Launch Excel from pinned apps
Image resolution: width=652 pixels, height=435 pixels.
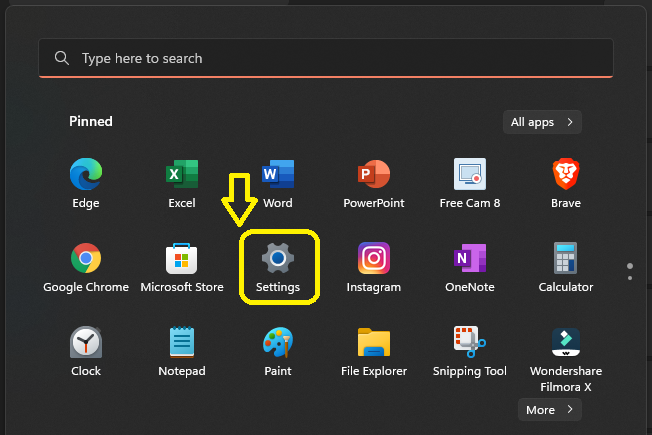(x=182, y=174)
